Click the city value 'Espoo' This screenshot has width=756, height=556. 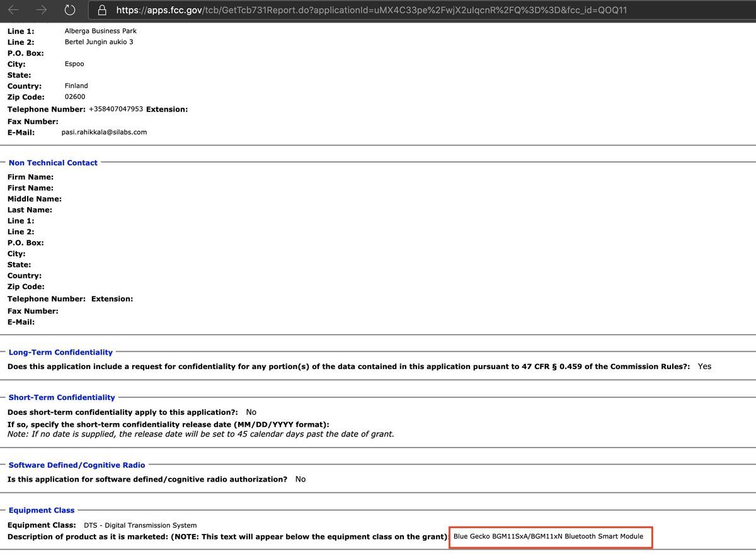pos(74,64)
